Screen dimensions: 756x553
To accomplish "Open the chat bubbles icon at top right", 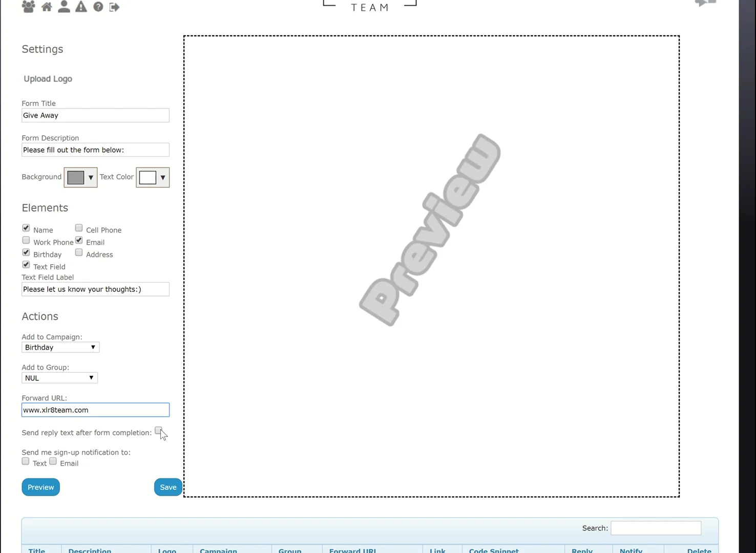I will pos(705,3).
